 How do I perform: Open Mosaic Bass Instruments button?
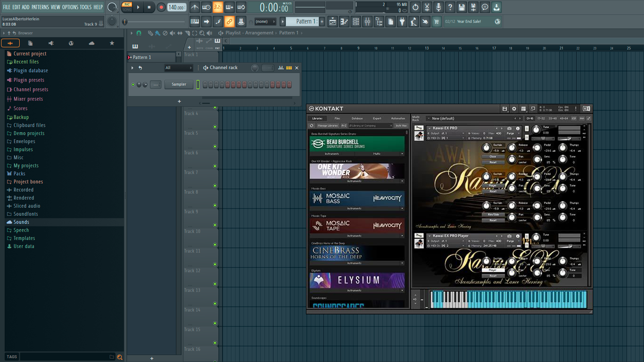pos(355,208)
